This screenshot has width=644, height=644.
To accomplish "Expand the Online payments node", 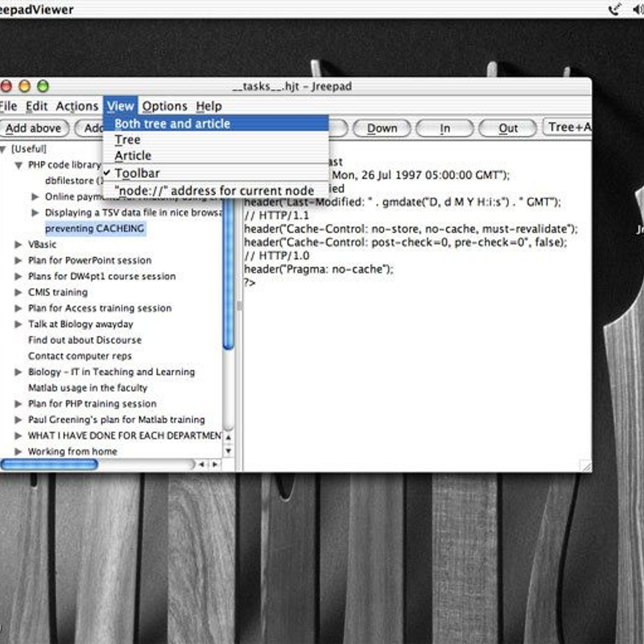I will (35, 197).
